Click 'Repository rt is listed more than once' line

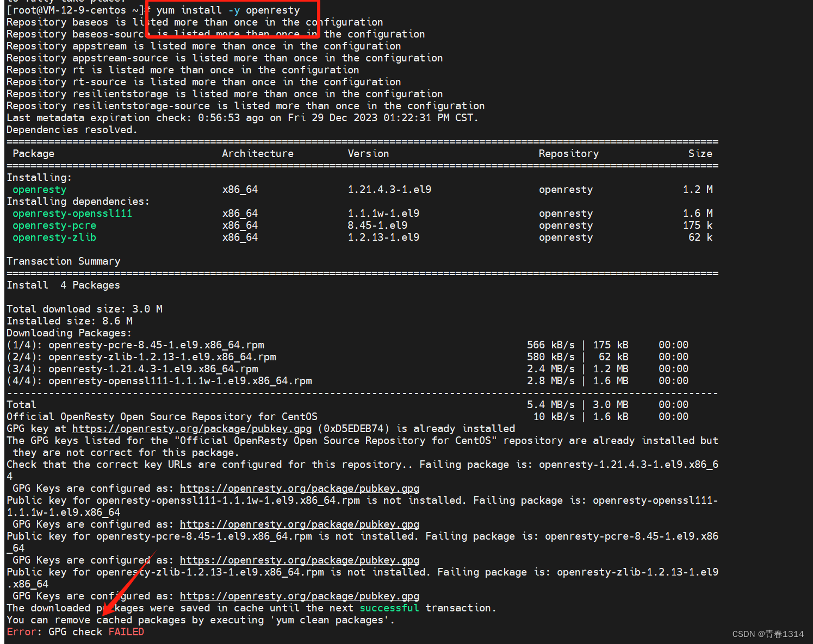pos(183,70)
